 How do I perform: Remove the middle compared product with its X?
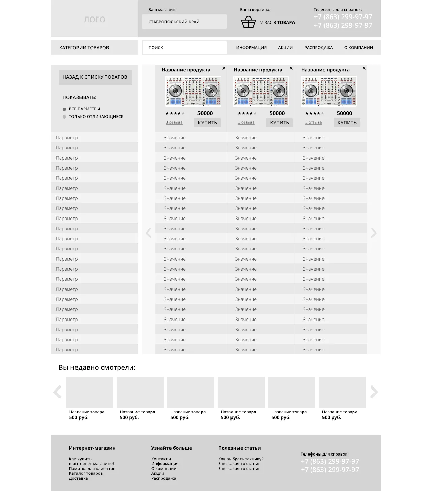[x=291, y=68]
